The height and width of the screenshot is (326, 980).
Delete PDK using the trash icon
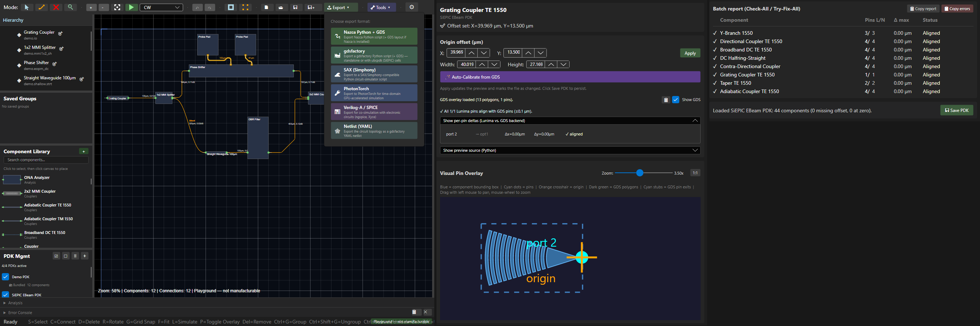(x=75, y=256)
